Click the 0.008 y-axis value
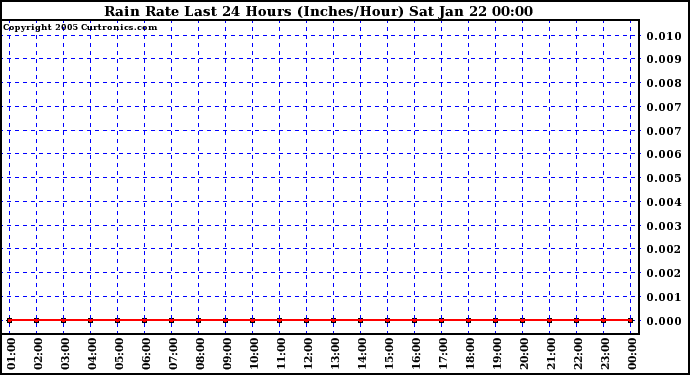 pyautogui.click(x=664, y=83)
